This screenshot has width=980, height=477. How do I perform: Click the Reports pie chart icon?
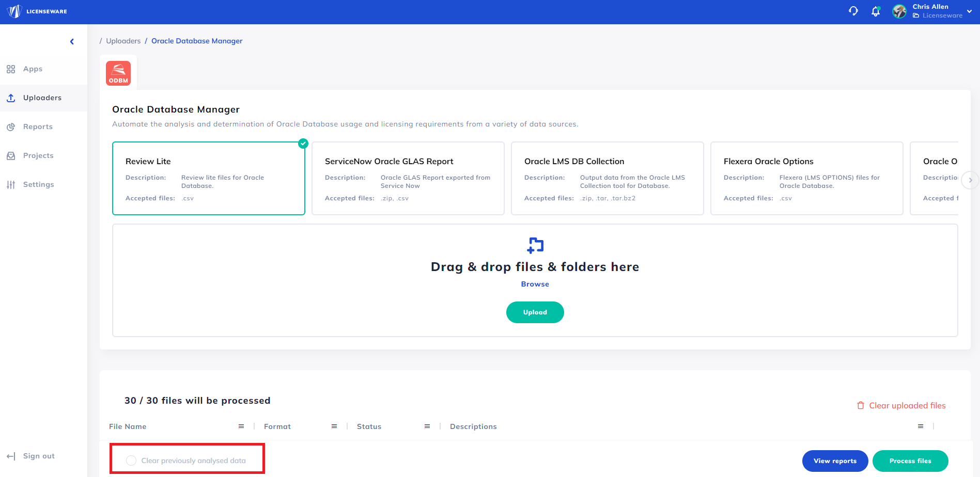11,127
